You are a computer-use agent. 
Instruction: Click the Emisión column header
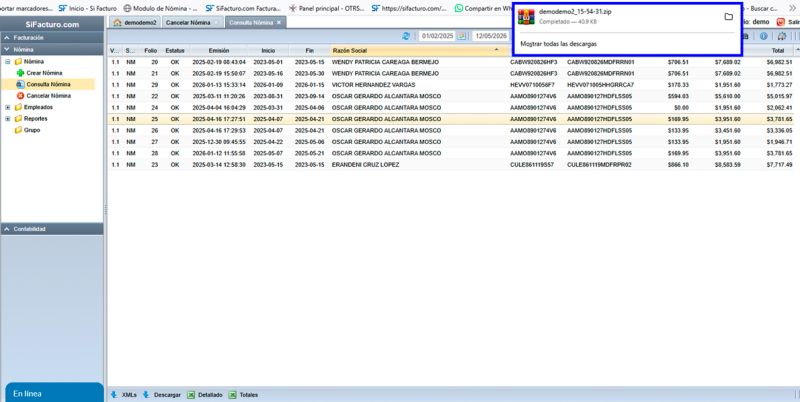(x=219, y=51)
